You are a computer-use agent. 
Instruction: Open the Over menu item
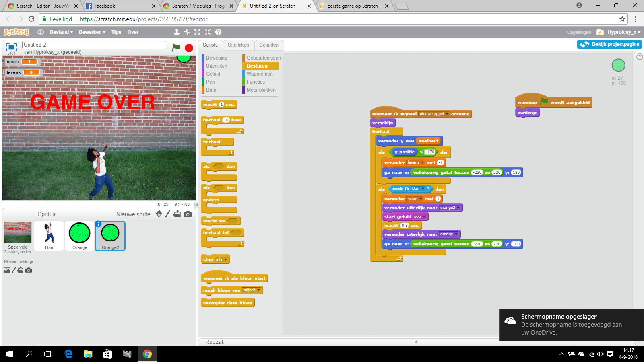[133, 32]
